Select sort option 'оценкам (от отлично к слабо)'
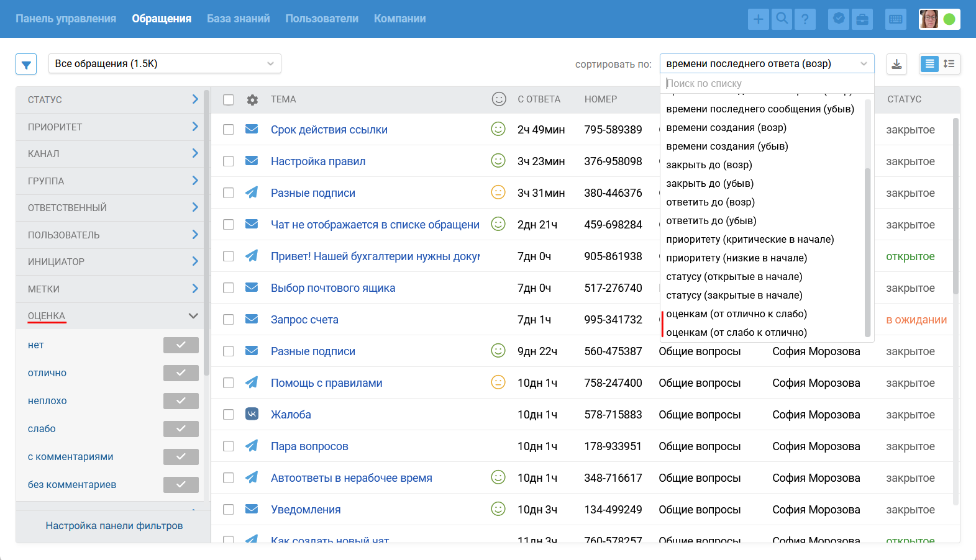Screen dimensions: 976x560 pos(736,314)
